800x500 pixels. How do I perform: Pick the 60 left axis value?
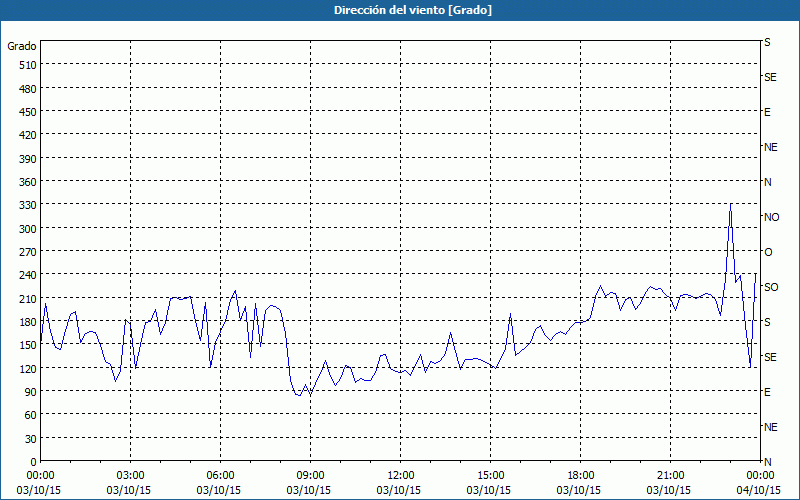[30, 415]
